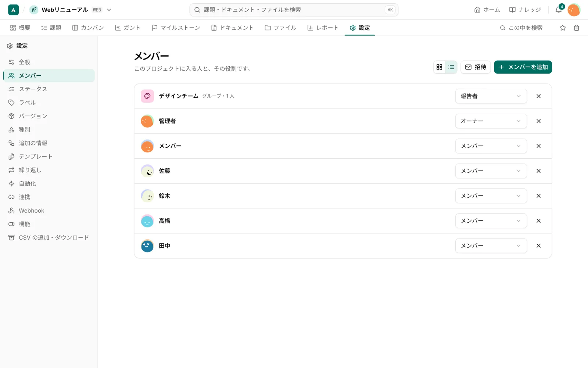Open the レポート tab
The image size is (588, 368).
[323, 28]
